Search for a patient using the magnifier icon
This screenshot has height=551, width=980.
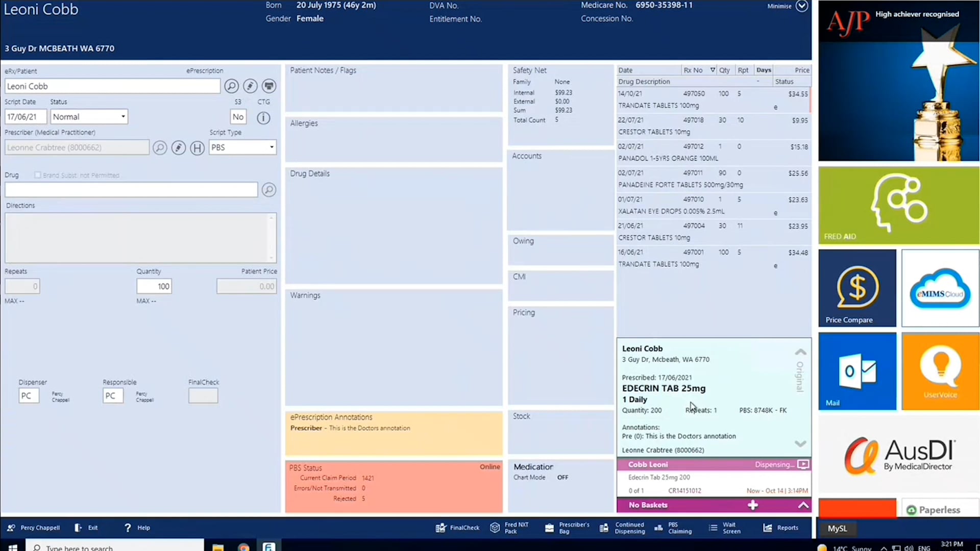231,86
